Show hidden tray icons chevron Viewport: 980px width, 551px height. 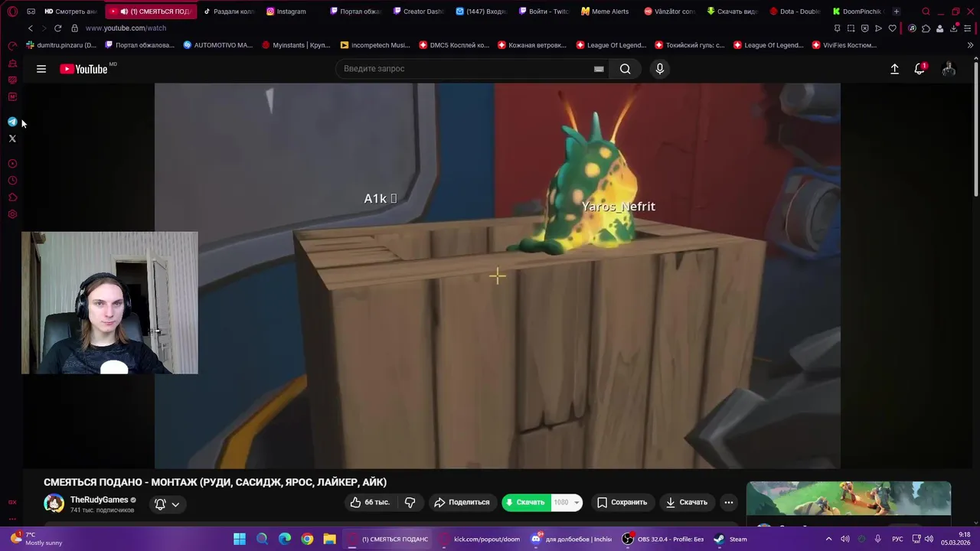(828, 539)
